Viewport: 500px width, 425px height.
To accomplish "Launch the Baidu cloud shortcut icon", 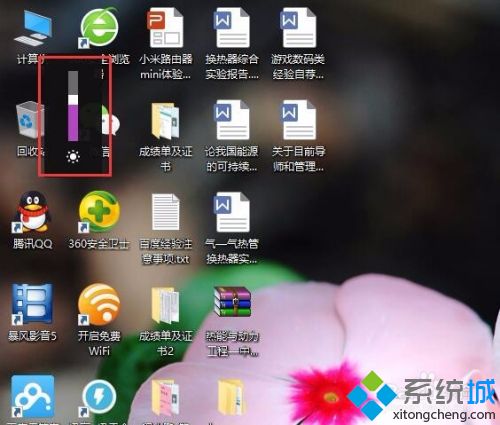I will pos(32,396).
